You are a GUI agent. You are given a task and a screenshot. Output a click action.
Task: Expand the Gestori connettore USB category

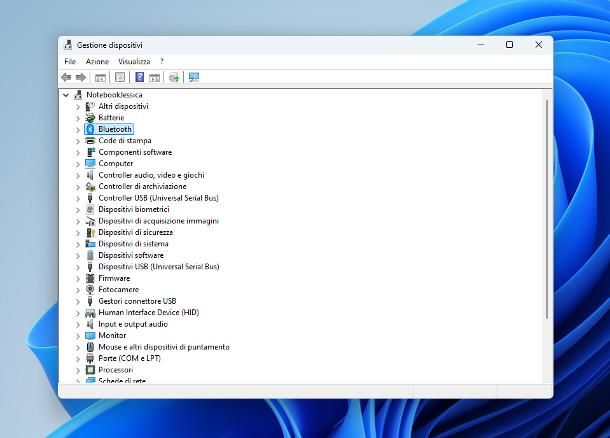(x=78, y=301)
